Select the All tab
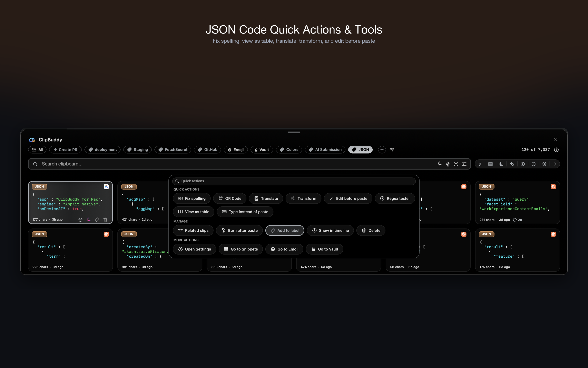 [37, 150]
